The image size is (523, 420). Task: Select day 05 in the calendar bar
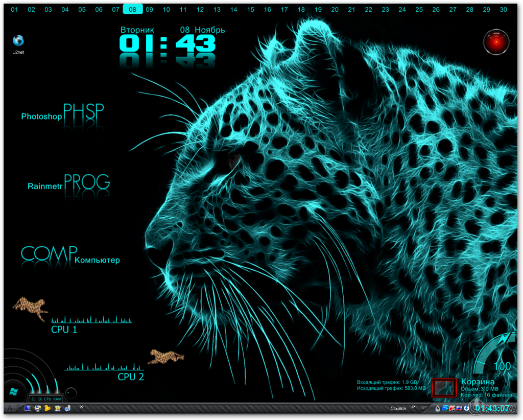(82, 10)
